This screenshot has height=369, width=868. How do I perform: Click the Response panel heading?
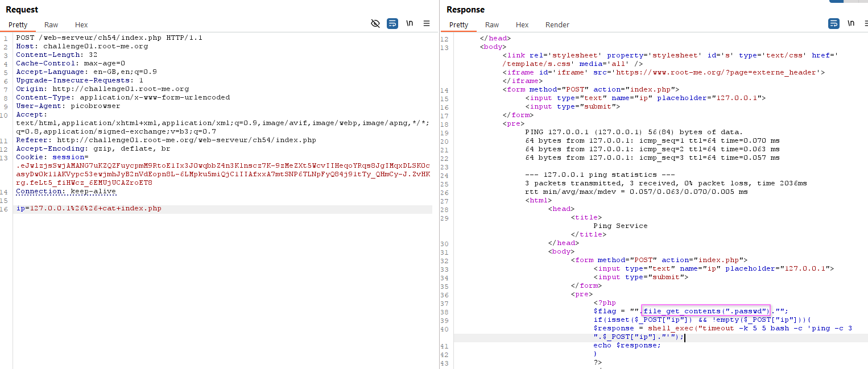(465, 10)
